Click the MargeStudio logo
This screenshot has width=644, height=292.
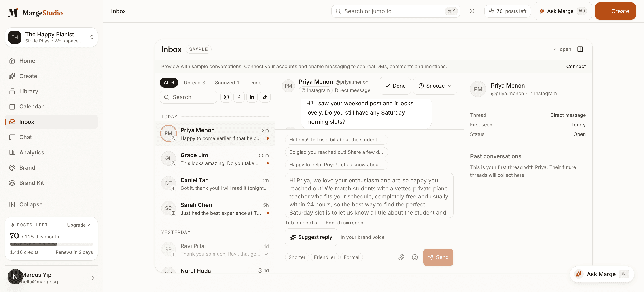coord(35,13)
